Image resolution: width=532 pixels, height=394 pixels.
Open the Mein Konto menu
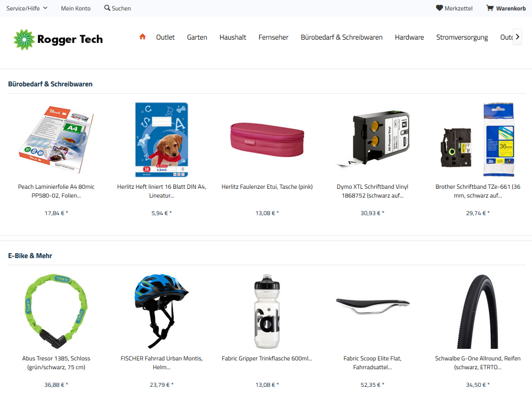click(x=76, y=8)
